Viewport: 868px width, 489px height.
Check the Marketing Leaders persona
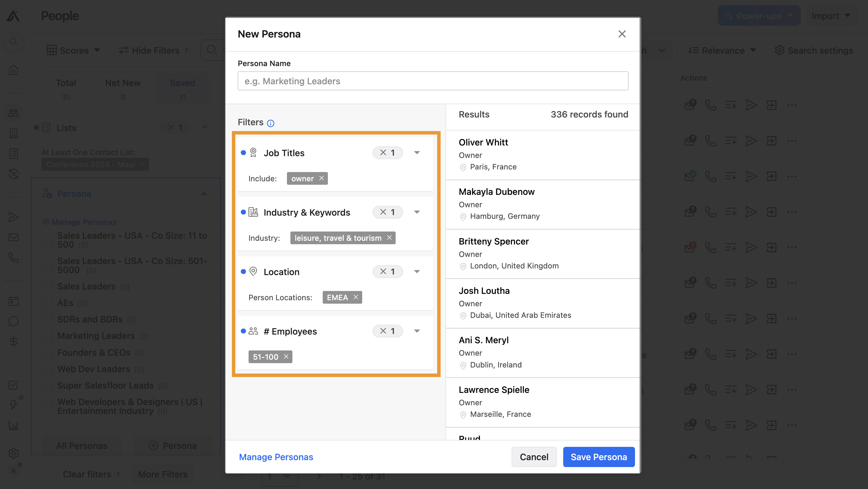[47, 336]
